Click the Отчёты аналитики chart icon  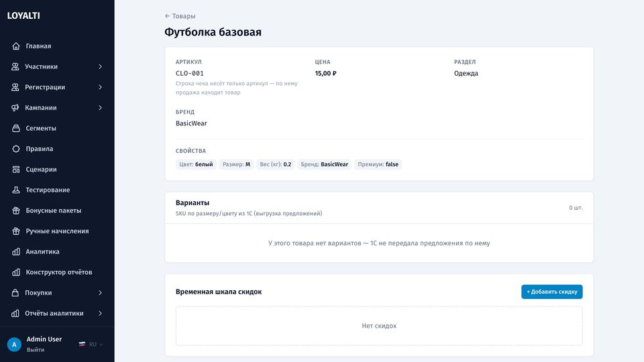15,313
